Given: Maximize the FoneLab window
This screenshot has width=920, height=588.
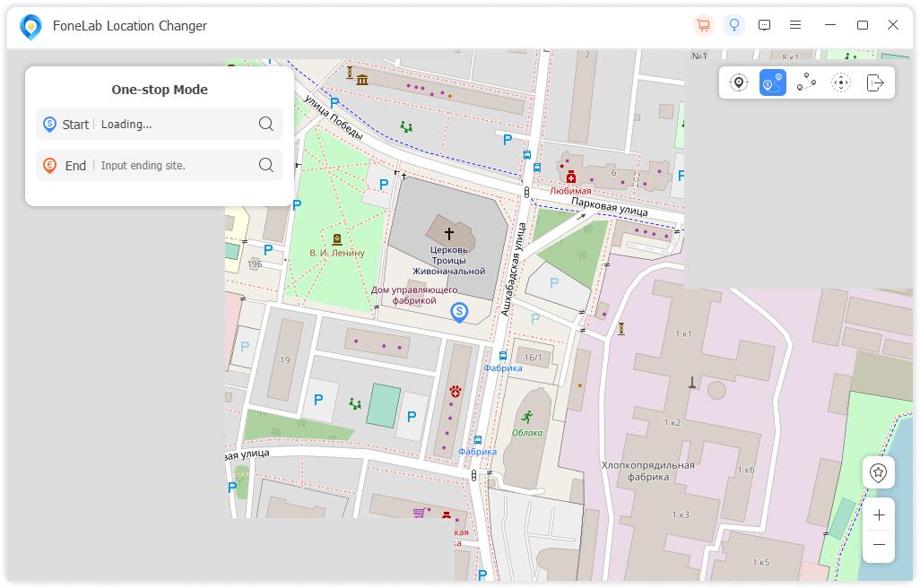Looking at the screenshot, I should click(863, 25).
